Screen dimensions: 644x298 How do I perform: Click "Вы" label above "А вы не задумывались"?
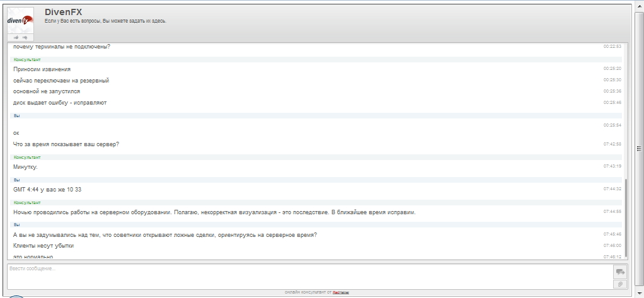[x=17, y=225]
